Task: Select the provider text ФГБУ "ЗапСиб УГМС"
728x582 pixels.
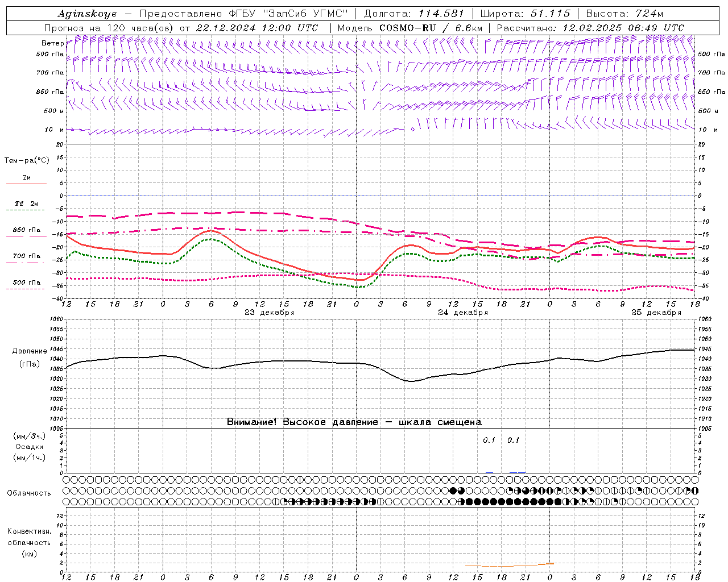Action: tap(288, 14)
